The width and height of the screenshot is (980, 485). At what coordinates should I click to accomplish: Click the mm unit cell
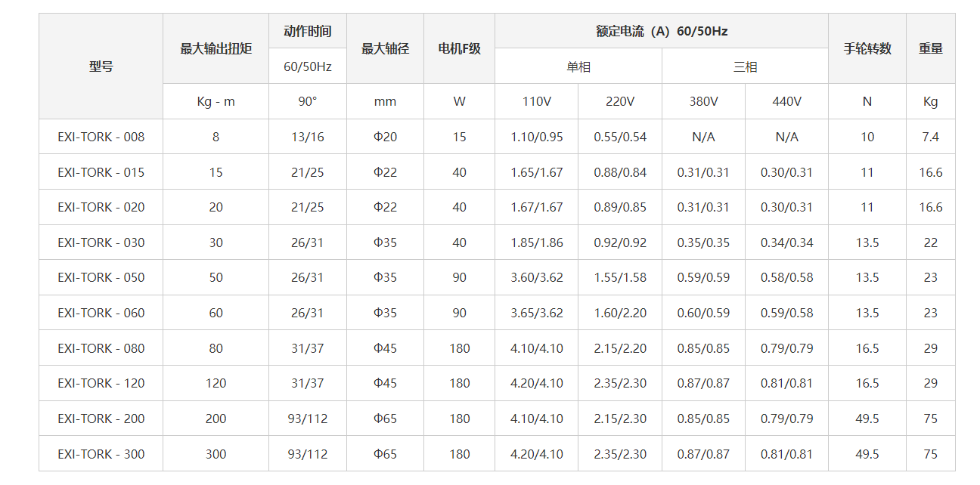tap(385, 101)
